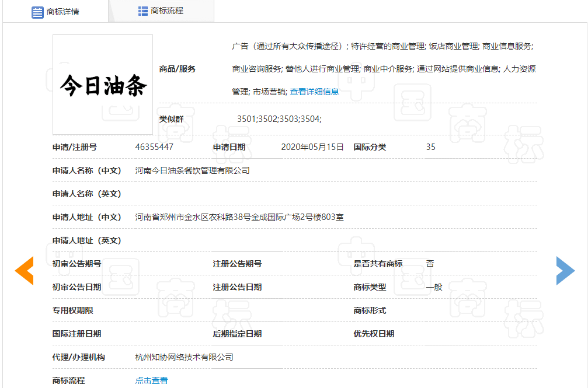
Task: Click the 商品/服务 field label
Action: point(178,69)
